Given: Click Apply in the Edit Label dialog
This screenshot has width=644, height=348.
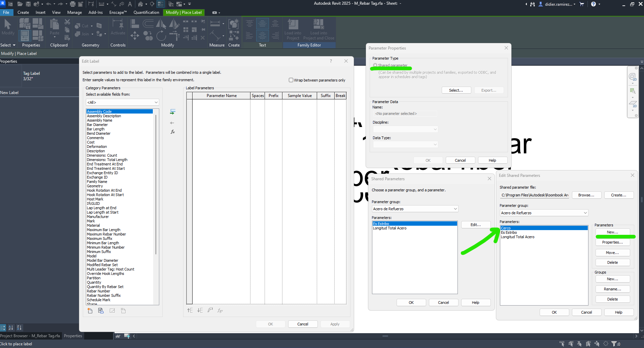Looking at the screenshot, I should click(x=334, y=324).
